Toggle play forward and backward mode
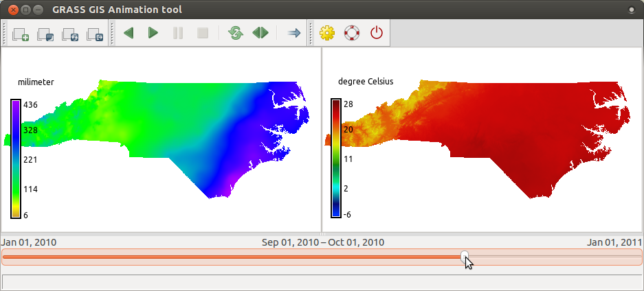The image size is (644, 291). point(260,33)
